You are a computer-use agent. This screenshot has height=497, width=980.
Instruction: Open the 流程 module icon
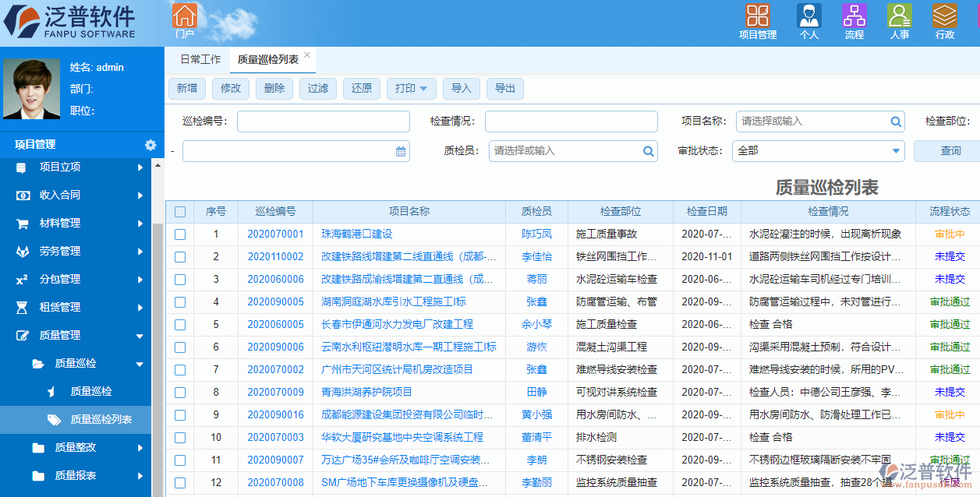pyautogui.click(x=854, y=17)
